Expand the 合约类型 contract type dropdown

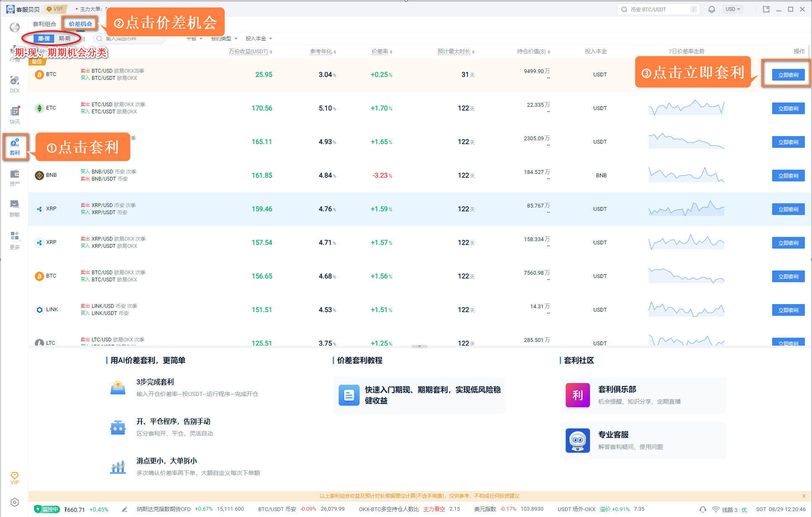point(224,39)
